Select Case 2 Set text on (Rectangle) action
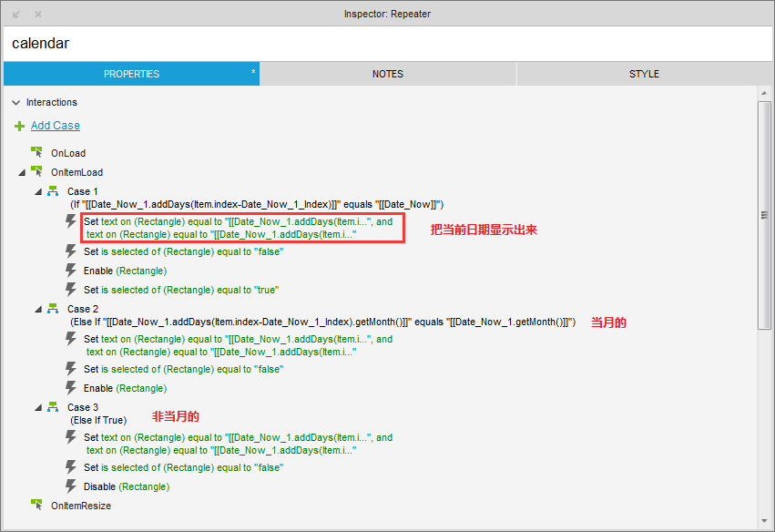 [x=239, y=345]
